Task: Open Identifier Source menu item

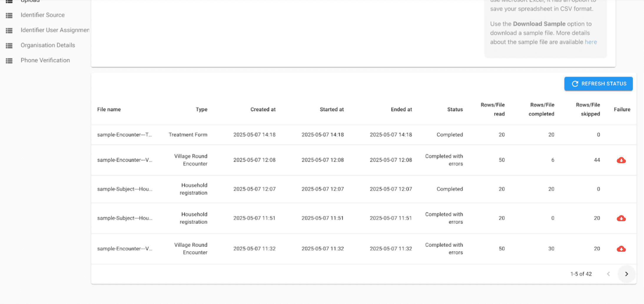Action: pos(43,15)
